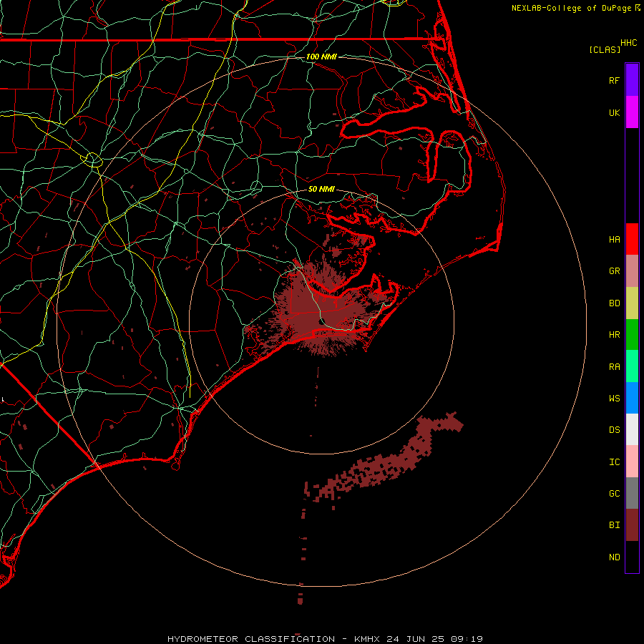Click the HYDROMETEOR CLASSIFICATION title text
The height and width of the screenshot is (644, 644).
point(251,639)
